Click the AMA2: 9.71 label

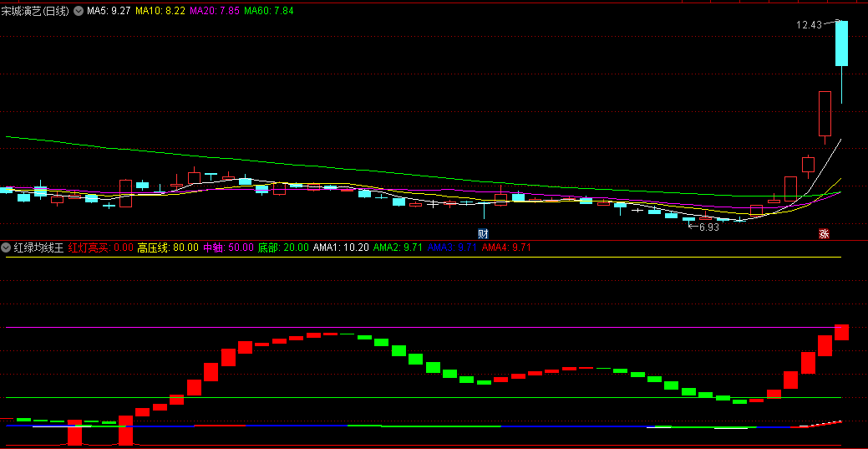[x=398, y=247]
